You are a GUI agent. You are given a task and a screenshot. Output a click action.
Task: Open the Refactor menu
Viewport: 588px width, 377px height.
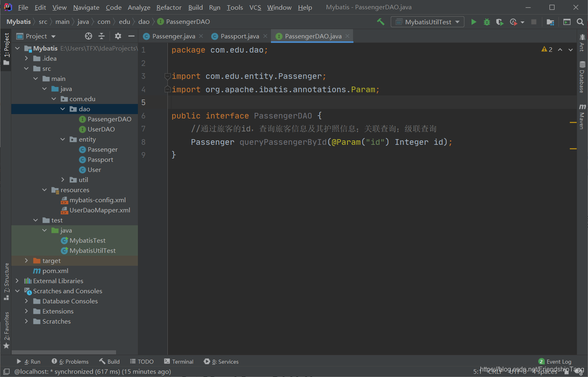pyautogui.click(x=169, y=7)
